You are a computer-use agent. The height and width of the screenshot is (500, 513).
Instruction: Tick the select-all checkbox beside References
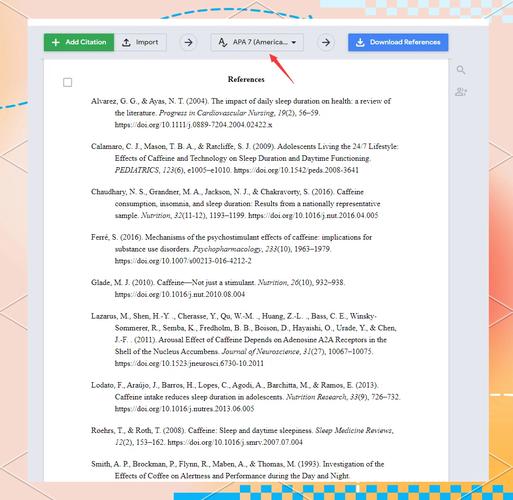coord(68,82)
